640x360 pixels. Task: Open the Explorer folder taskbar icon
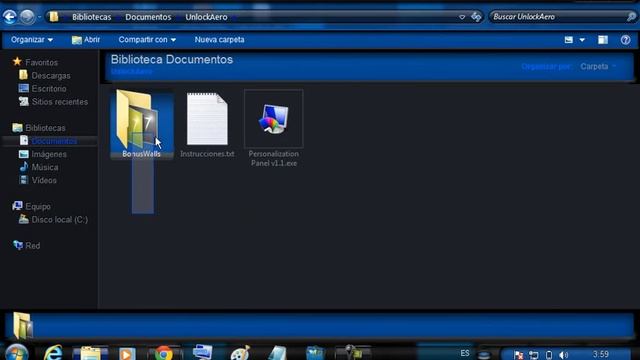point(91,353)
